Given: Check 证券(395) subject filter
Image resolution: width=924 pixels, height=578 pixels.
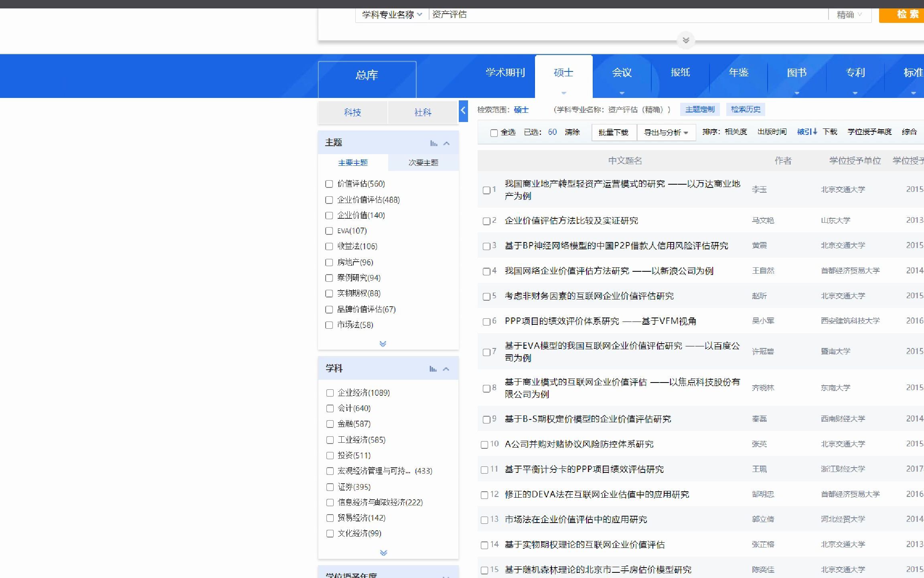Looking at the screenshot, I should (x=330, y=487).
